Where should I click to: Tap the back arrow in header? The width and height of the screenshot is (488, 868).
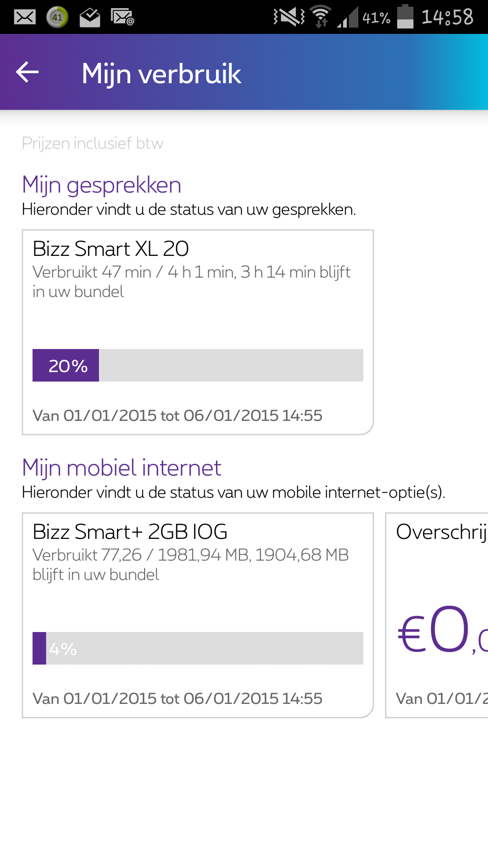tap(27, 72)
